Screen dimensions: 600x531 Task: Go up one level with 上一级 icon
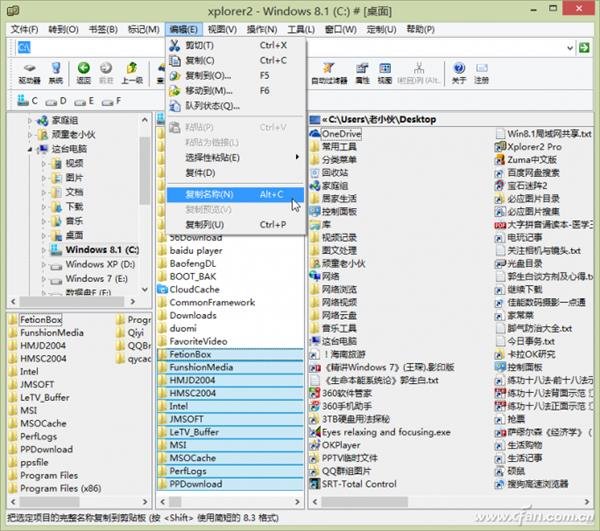(132, 73)
